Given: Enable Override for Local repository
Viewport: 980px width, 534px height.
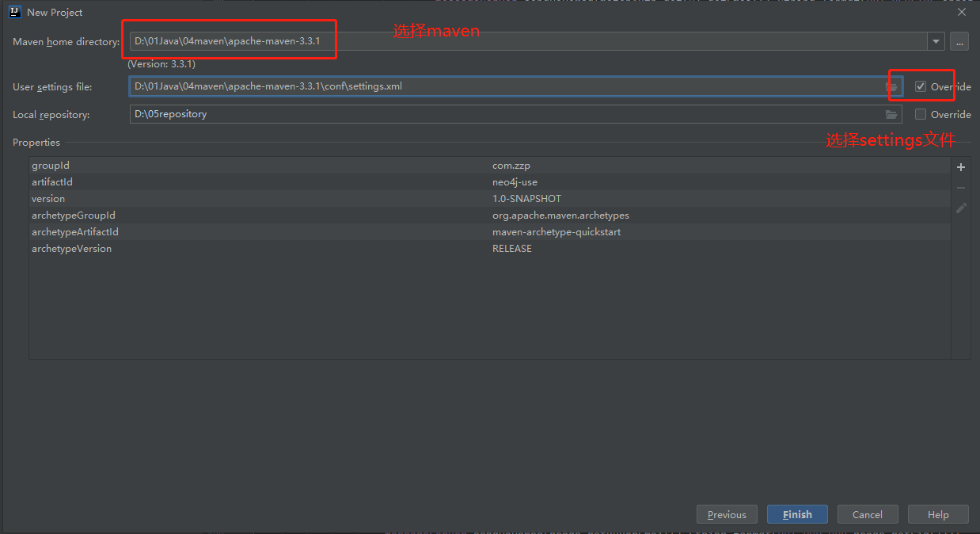Looking at the screenshot, I should pyautogui.click(x=921, y=114).
